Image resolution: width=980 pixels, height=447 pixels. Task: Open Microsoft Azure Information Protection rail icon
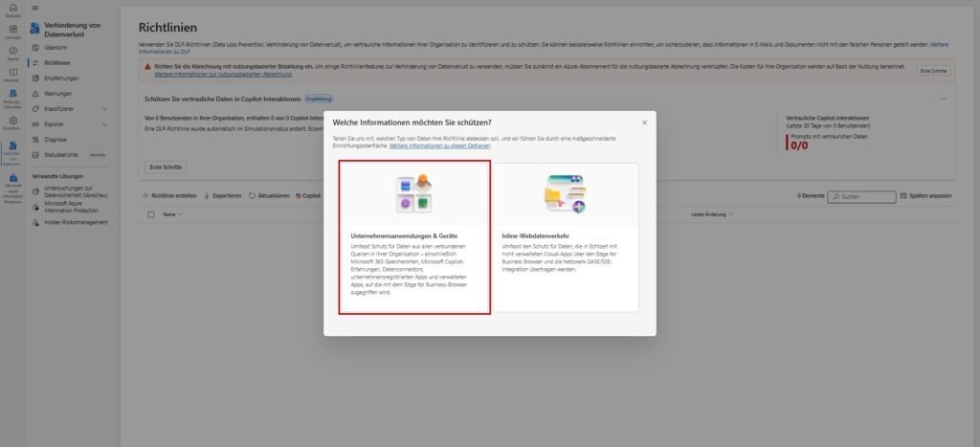12,182
